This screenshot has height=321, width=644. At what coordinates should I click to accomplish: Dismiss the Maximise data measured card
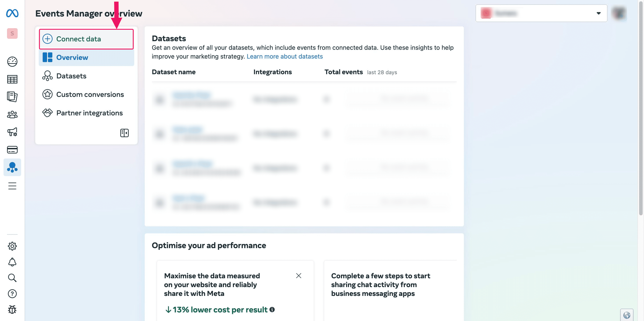(298, 276)
